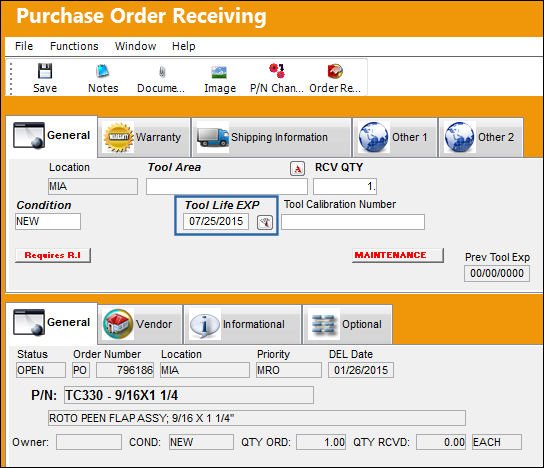Click the order type field showing PO
Screen dimensions: 544x468
click(80, 370)
